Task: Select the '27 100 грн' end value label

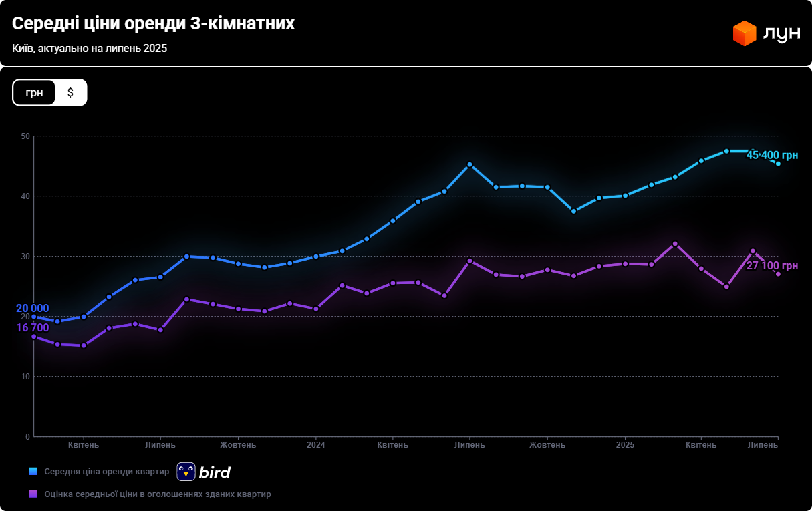Action: point(772,266)
